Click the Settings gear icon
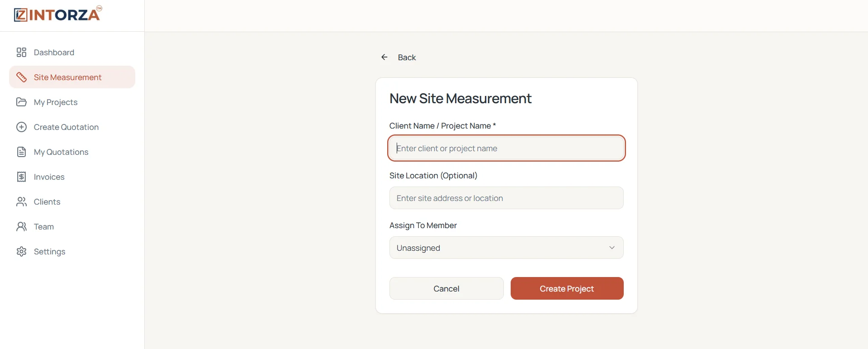868x349 pixels. pyautogui.click(x=21, y=252)
